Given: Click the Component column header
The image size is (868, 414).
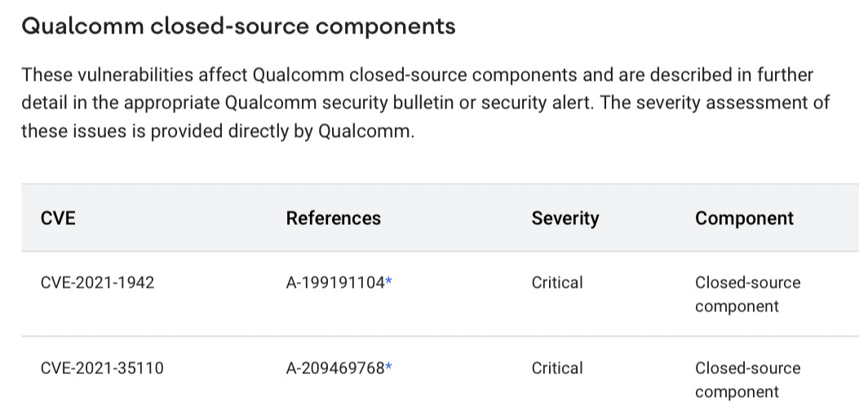Looking at the screenshot, I should [744, 218].
